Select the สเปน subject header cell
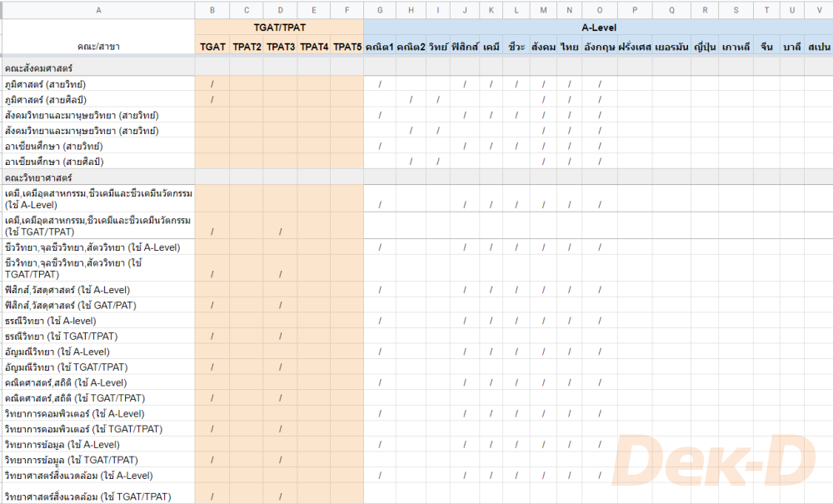The height and width of the screenshot is (504, 833). [x=818, y=47]
